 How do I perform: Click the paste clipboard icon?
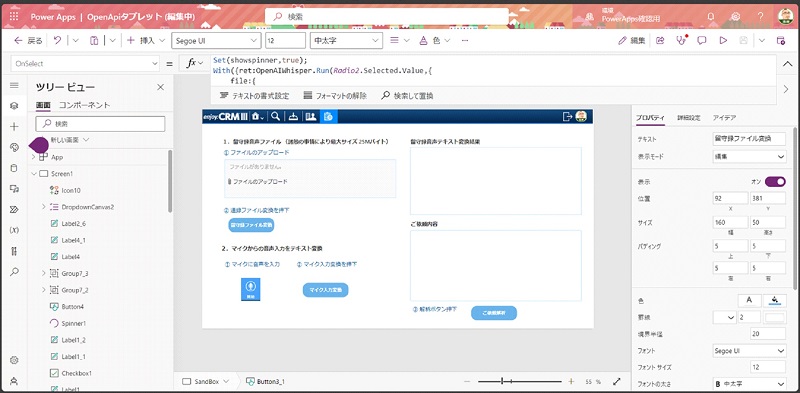pyautogui.click(x=94, y=40)
